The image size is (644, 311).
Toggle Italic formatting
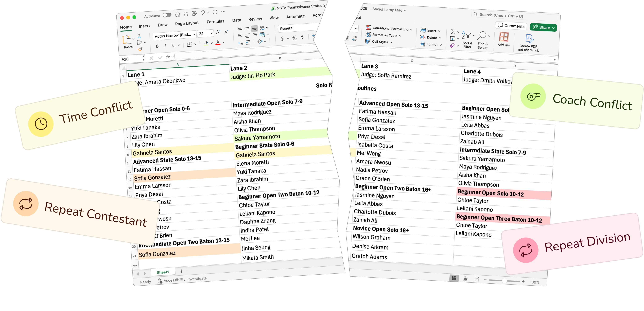click(165, 46)
